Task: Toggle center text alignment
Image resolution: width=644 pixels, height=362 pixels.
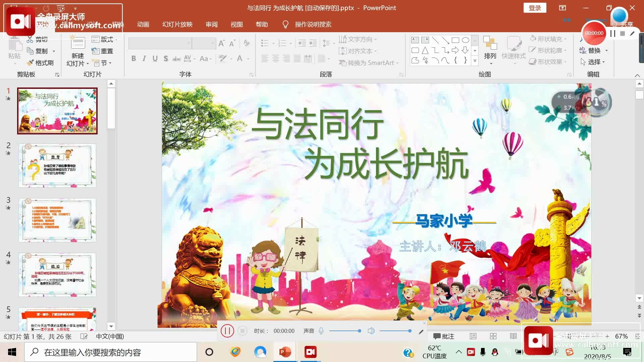Action: pyautogui.click(x=276, y=59)
